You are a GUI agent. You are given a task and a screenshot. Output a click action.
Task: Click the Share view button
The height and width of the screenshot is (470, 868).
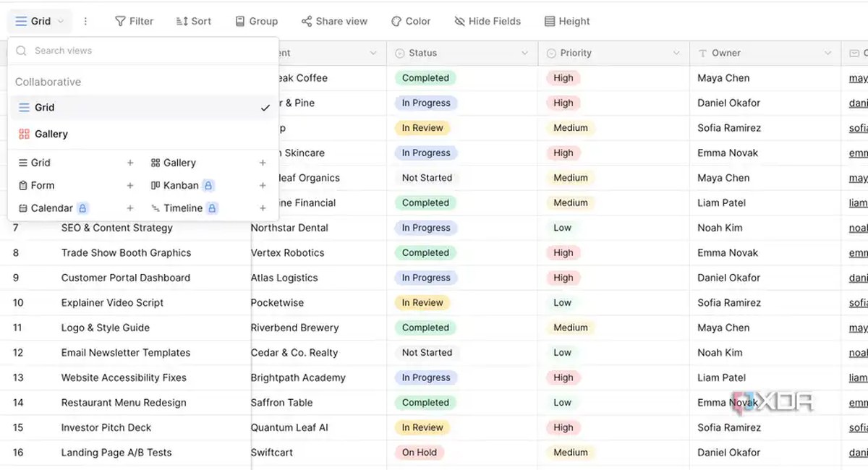334,22
